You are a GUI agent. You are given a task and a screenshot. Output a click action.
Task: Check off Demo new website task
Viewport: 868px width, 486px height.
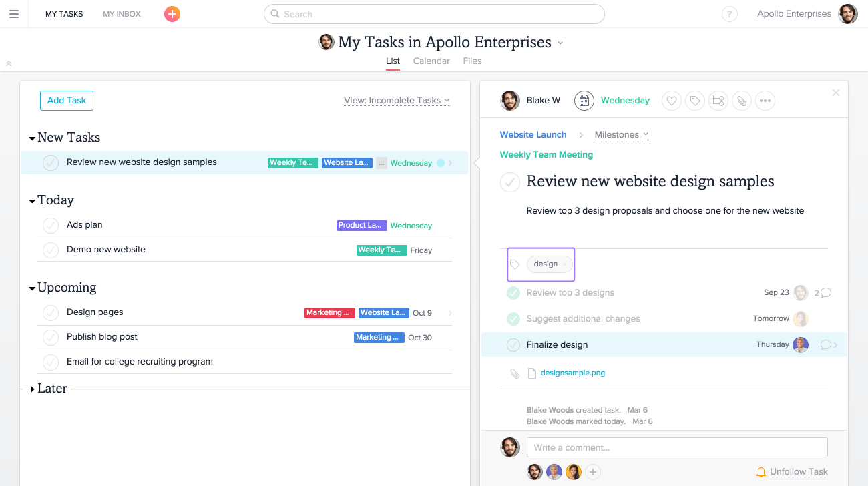(x=51, y=250)
